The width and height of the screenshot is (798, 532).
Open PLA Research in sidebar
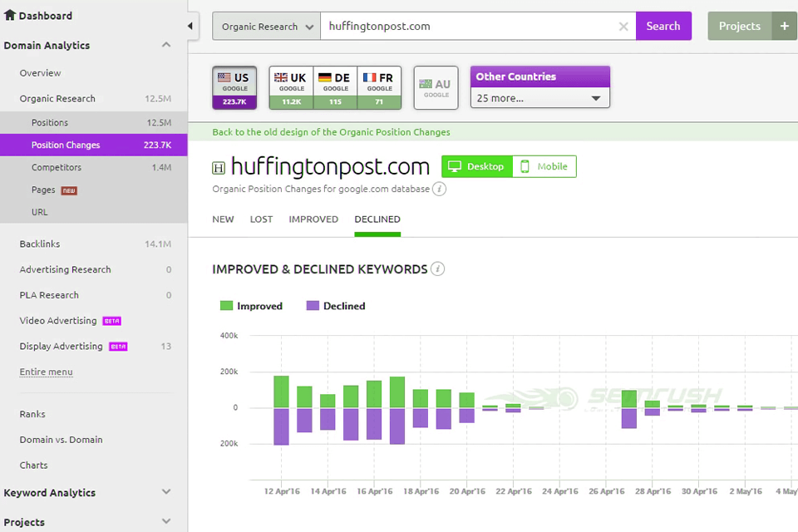[49, 295]
